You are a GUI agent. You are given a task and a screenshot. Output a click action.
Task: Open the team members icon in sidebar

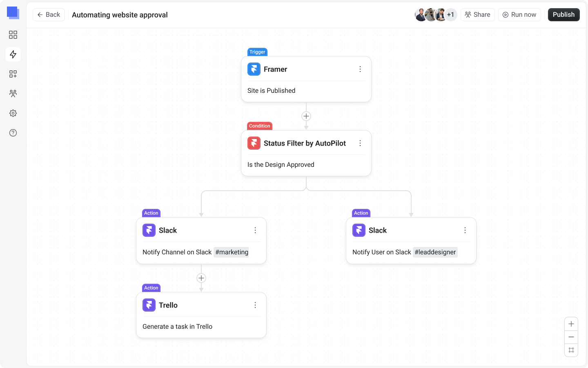(13, 93)
